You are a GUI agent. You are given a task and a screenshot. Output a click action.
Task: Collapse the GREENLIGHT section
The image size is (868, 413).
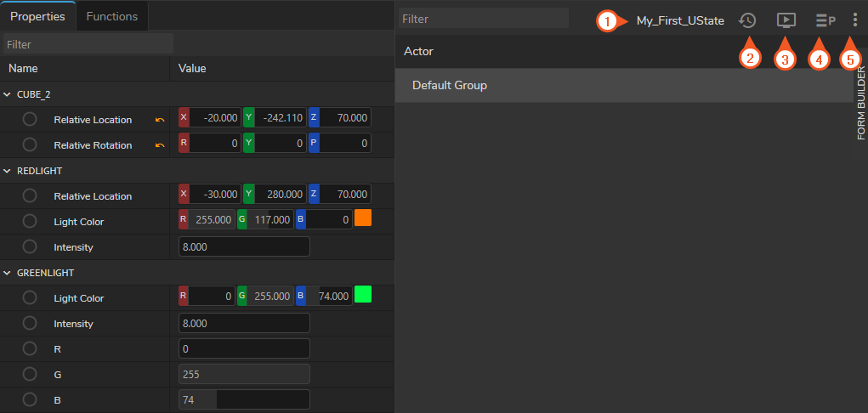point(8,273)
